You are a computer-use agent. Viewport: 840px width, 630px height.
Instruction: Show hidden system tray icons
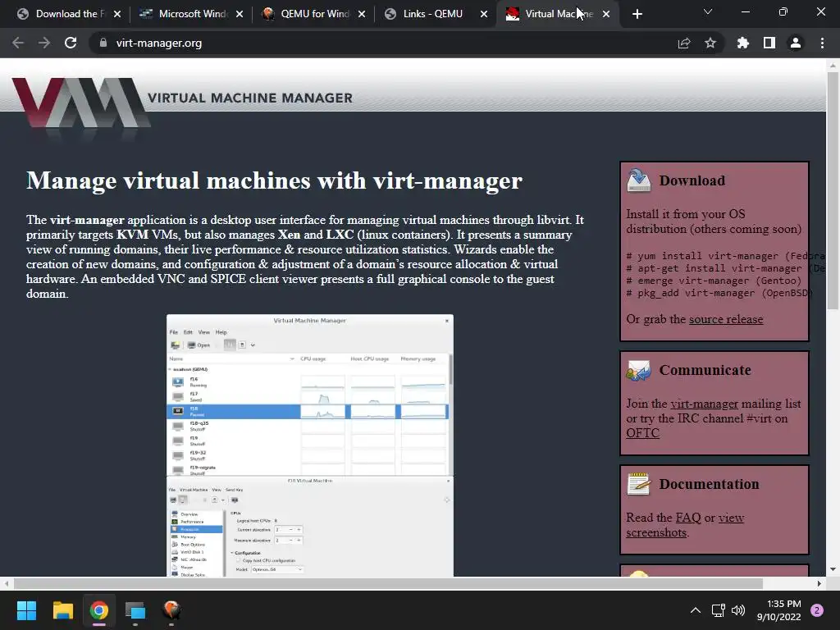[696, 610]
